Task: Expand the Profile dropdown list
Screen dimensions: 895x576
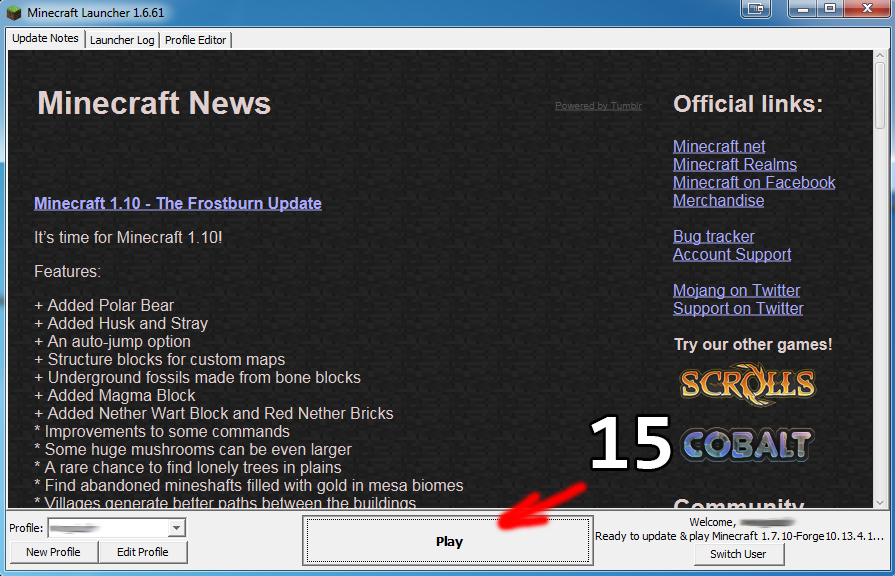Action: pos(177,528)
